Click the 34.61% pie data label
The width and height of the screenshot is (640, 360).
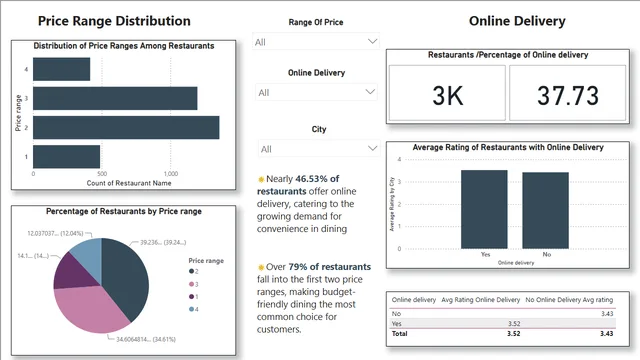(x=146, y=339)
